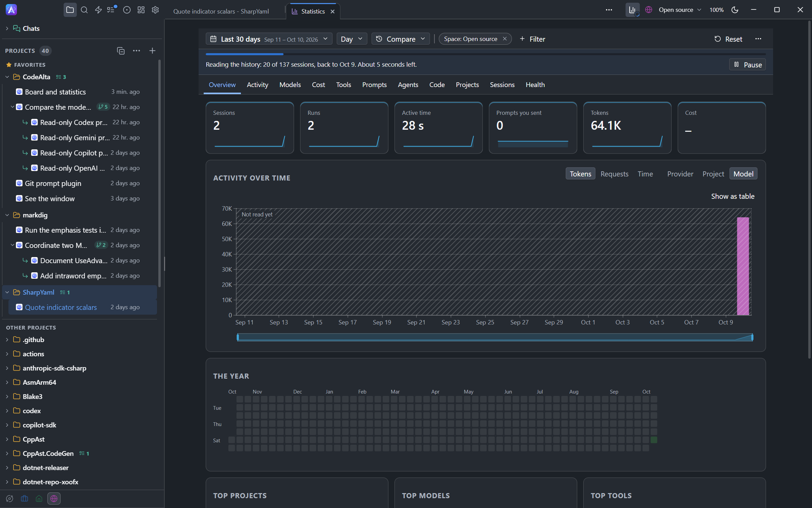
Task: Click the copy windows icon in Projects header
Action: (x=121, y=51)
